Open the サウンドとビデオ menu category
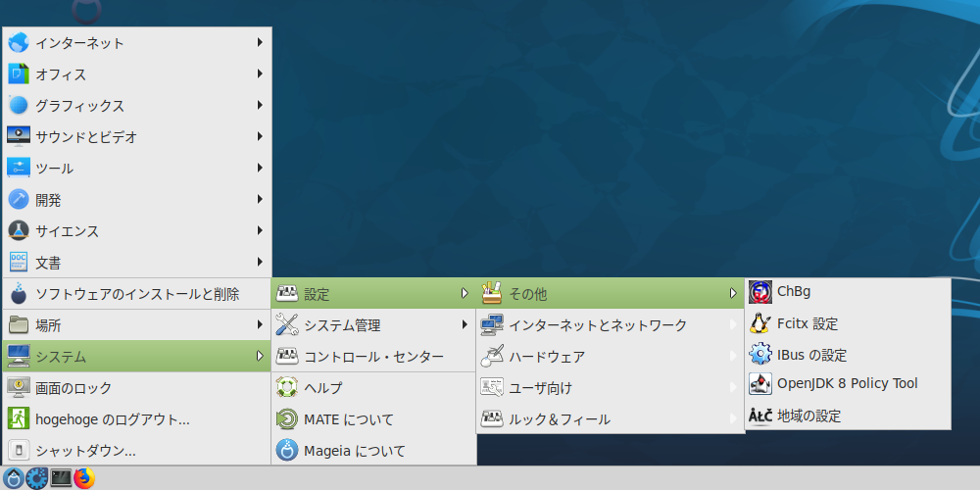Image resolution: width=980 pixels, height=490 pixels. pyautogui.click(x=137, y=136)
